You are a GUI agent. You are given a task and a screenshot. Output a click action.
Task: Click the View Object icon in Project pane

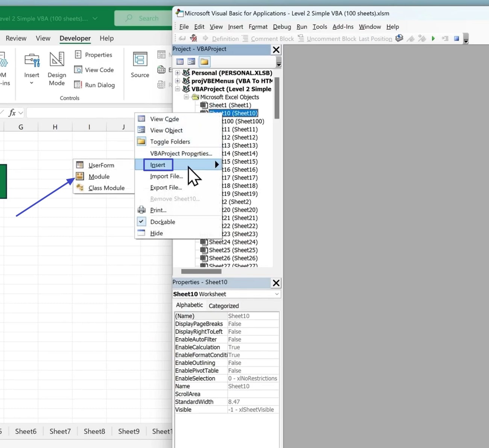click(191, 62)
